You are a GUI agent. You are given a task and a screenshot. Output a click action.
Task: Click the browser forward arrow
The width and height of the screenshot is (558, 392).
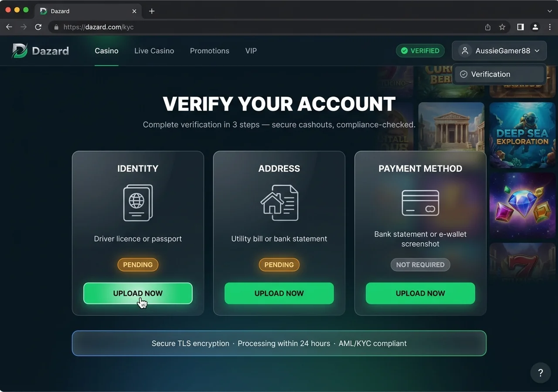click(24, 27)
